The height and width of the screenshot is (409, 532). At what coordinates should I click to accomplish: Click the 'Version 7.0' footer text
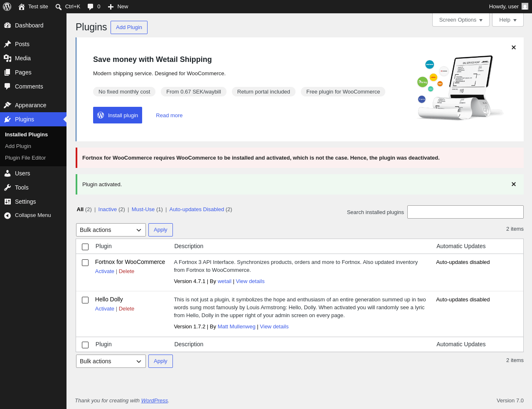pyautogui.click(x=510, y=401)
